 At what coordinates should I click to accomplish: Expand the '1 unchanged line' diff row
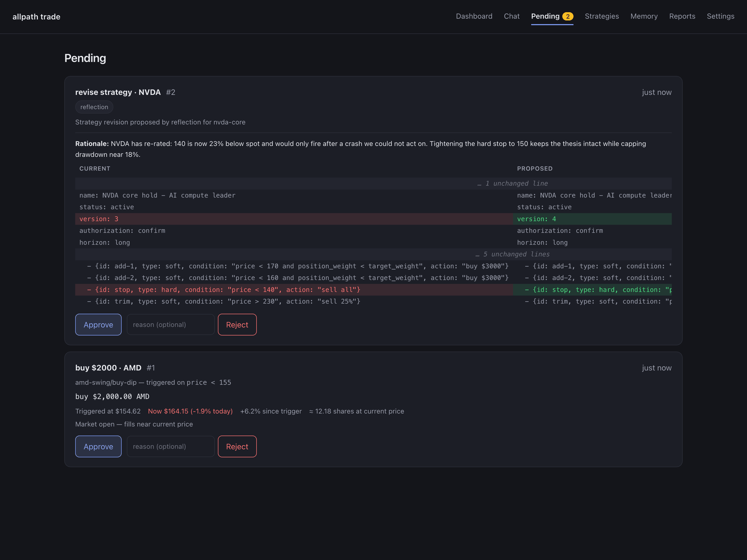pos(373,183)
